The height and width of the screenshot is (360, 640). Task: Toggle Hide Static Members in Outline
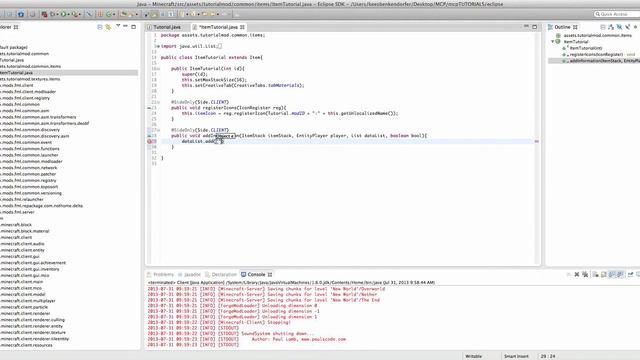point(628,27)
